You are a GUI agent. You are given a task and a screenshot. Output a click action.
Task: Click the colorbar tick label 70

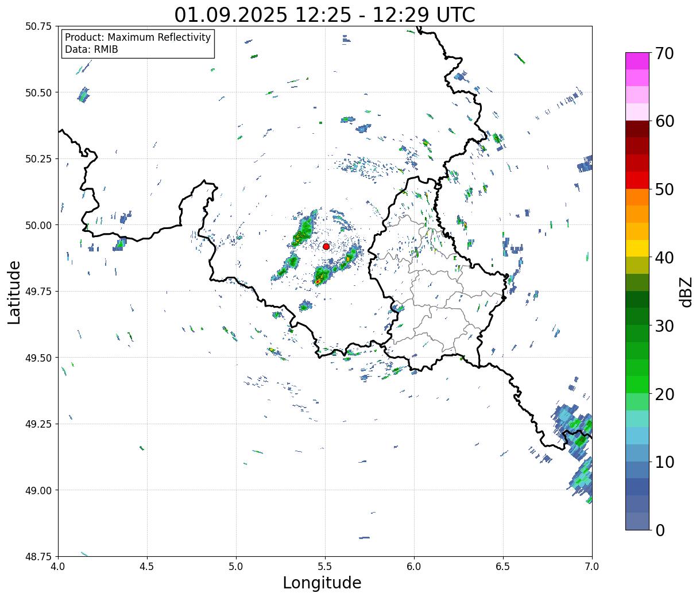[x=664, y=53]
